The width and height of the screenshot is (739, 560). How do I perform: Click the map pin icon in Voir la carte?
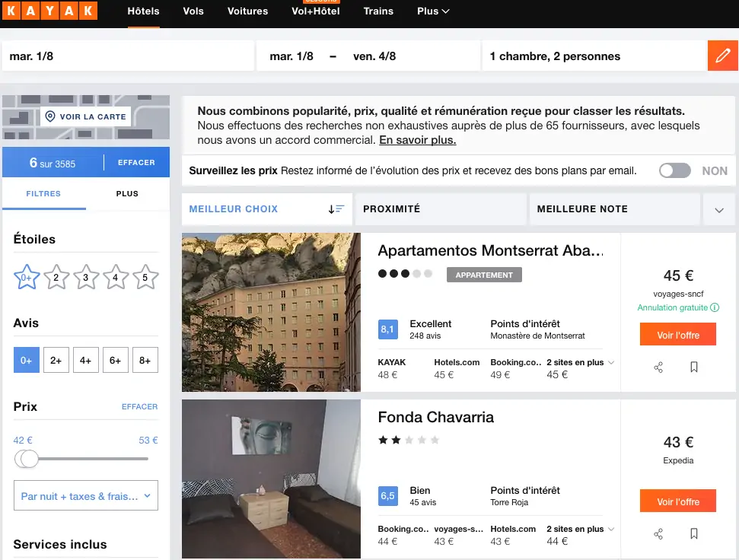coord(50,116)
